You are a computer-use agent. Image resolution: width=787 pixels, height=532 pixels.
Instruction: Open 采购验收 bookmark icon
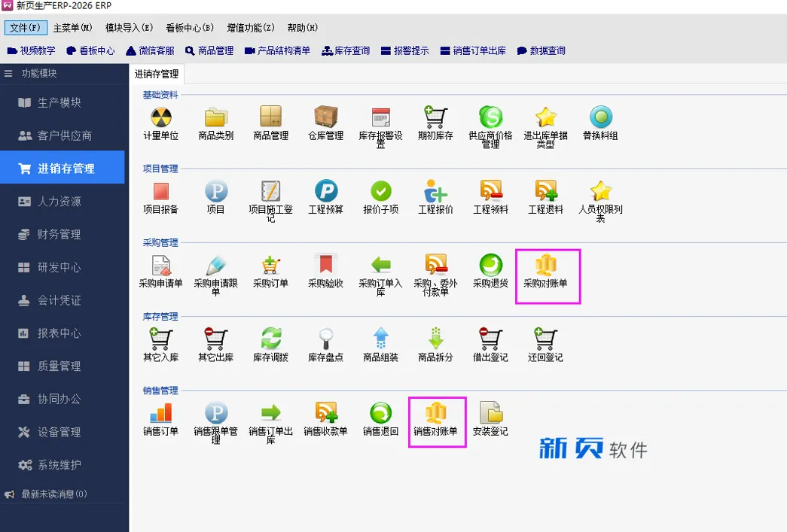(326, 265)
